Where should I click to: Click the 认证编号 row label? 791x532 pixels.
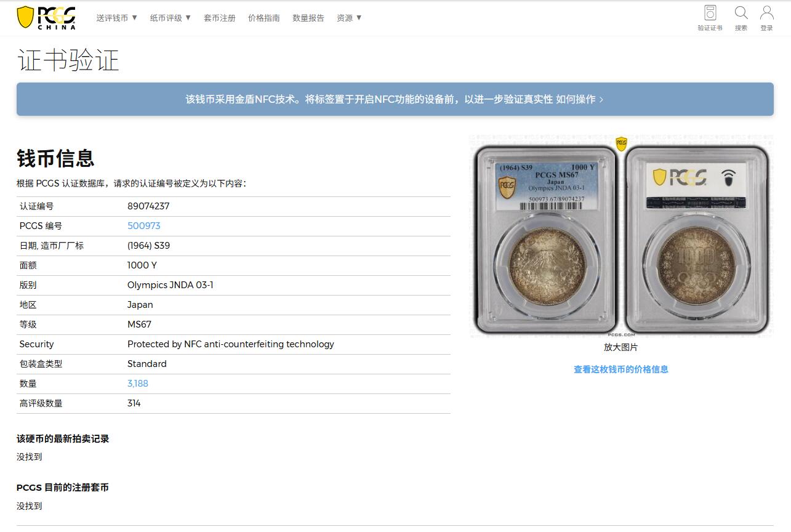coord(36,206)
